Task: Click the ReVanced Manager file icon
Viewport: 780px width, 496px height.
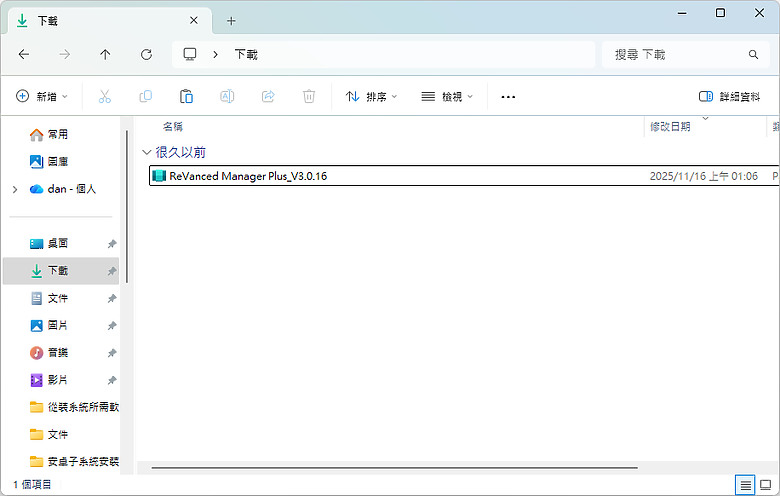Action: [x=159, y=176]
